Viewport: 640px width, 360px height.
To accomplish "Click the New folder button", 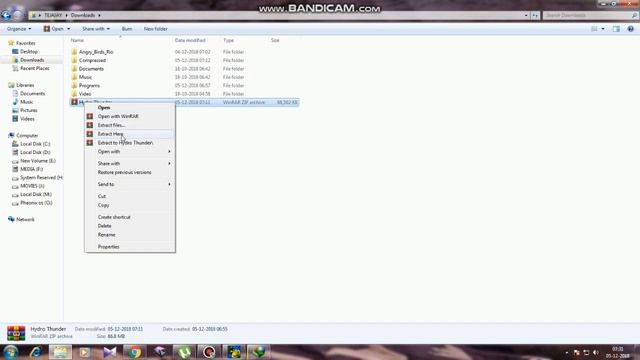I will (156, 29).
